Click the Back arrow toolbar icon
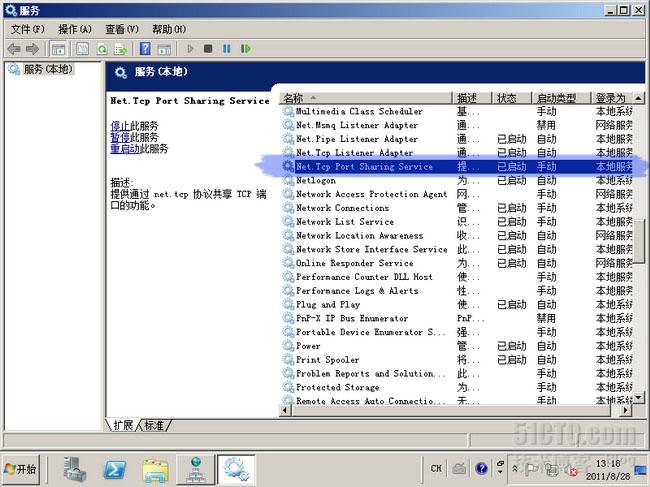This screenshot has height=487, width=650. (14, 49)
